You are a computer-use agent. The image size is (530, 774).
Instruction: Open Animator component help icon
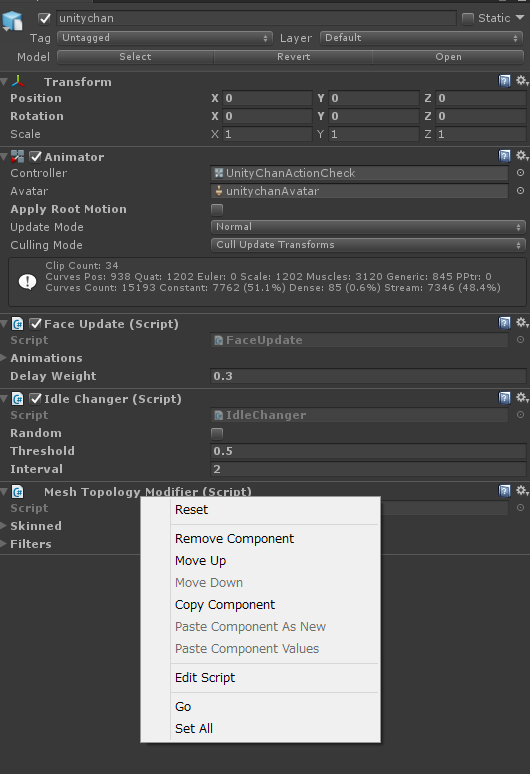pyautogui.click(x=504, y=156)
